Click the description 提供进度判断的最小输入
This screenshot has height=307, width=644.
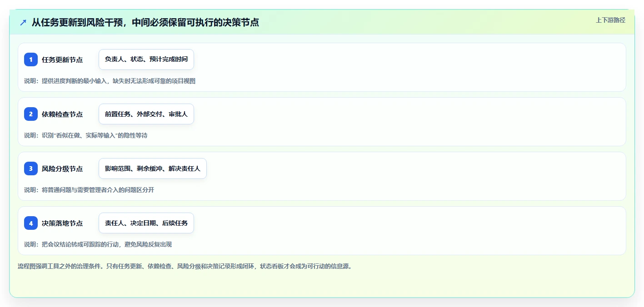click(x=110, y=81)
